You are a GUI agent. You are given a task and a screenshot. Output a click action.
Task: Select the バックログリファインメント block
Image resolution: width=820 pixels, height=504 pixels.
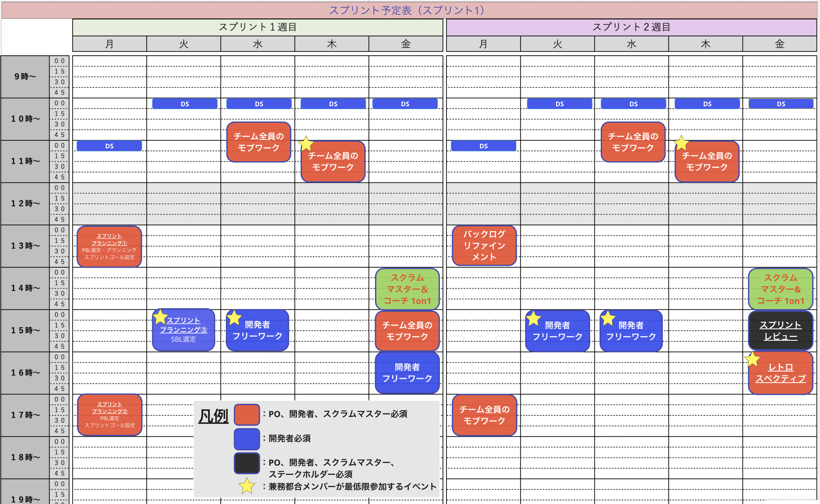(484, 245)
